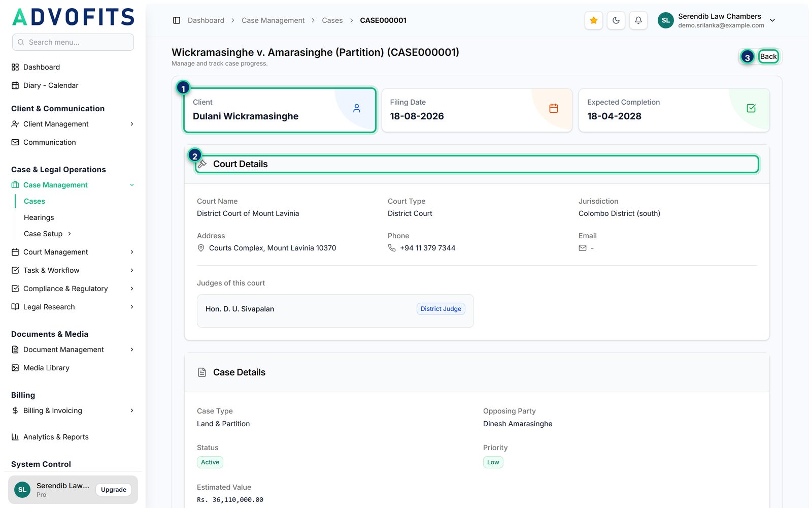Click the Client Dulani Wickramasinghe card
The width and height of the screenshot is (812, 508).
pyautogui.click(x=280, y=110)
